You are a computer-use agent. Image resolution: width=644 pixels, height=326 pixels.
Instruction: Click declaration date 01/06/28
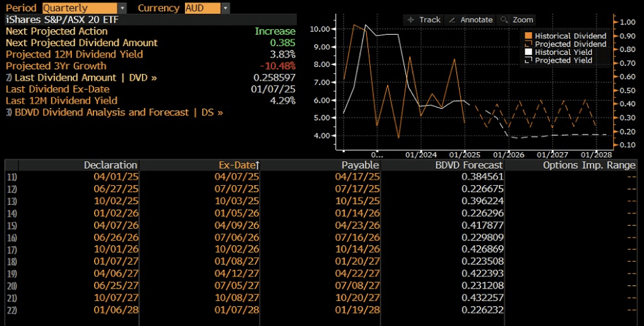[x=116, y=310]
